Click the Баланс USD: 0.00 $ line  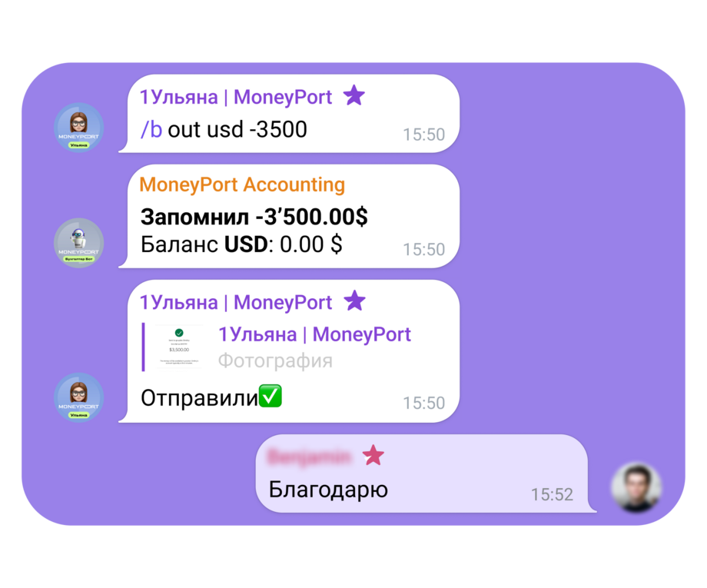tap(241, 244)
